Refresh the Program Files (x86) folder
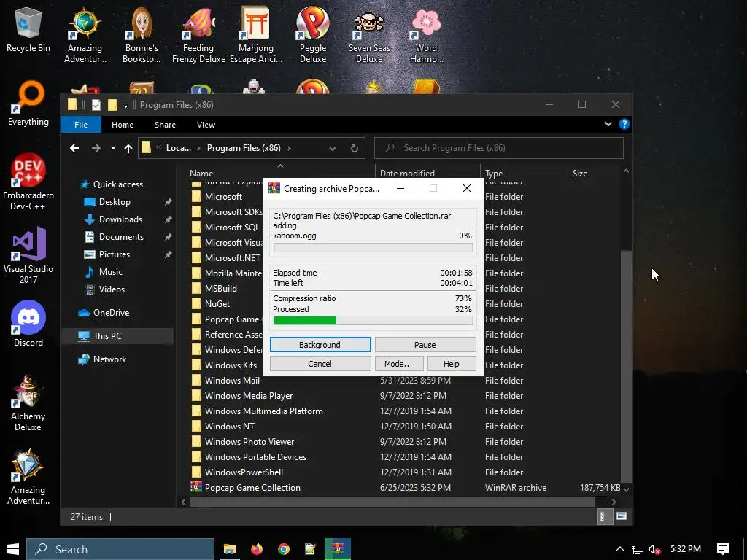Viewport: 747px width, 560px height. point(355,148)
